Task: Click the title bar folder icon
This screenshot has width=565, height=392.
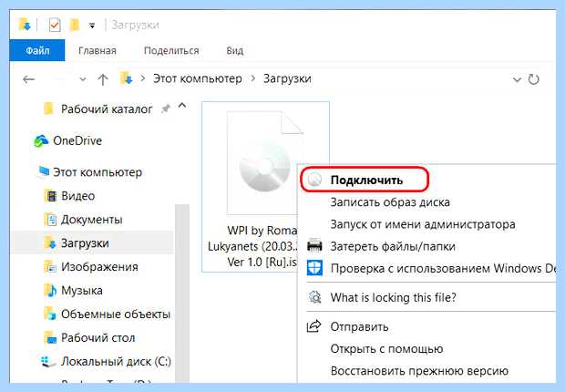Action: (25, 25)
